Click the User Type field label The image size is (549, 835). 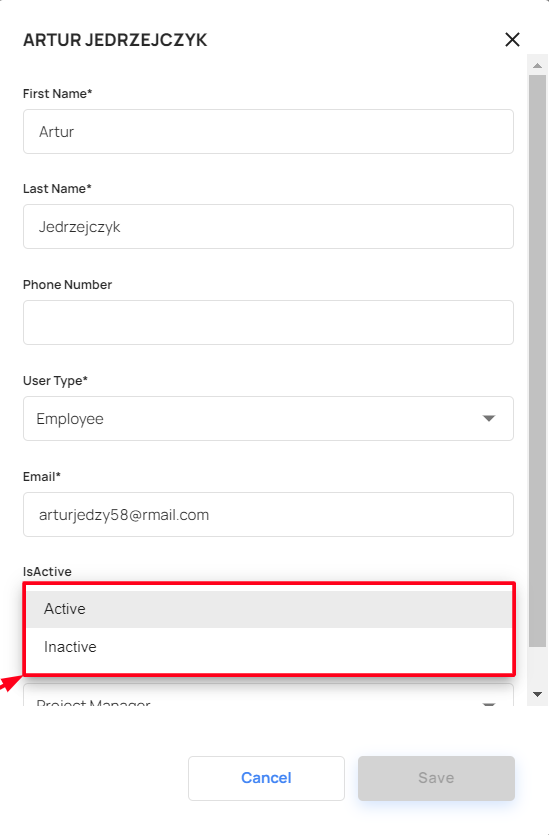pyautogui.click(x=55, y=381)
